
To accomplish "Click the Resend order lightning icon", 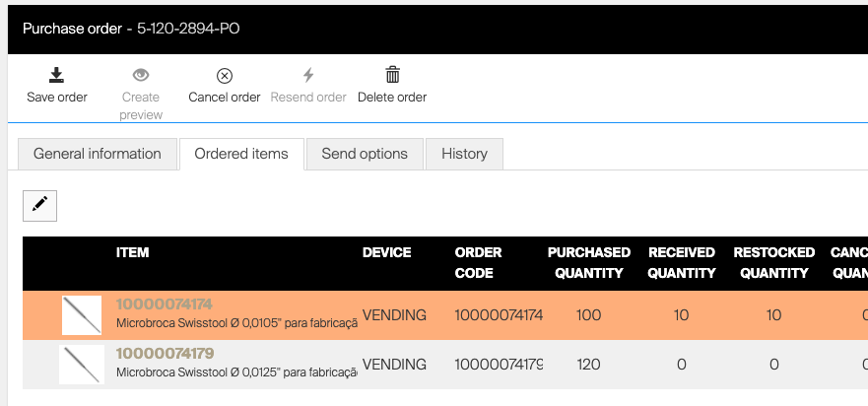I will click(308, 76).
